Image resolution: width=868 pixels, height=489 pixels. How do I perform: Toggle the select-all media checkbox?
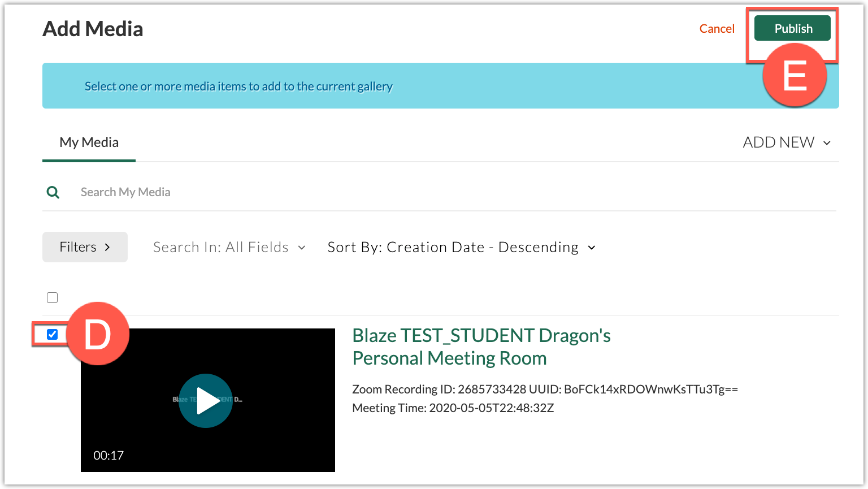[x=53, y=297]
